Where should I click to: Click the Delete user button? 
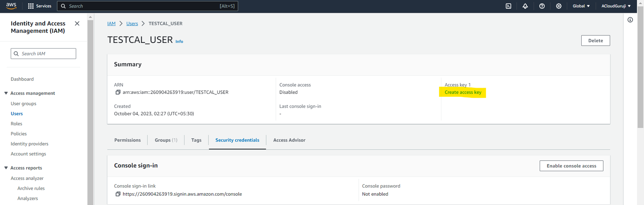pos(595,41)
